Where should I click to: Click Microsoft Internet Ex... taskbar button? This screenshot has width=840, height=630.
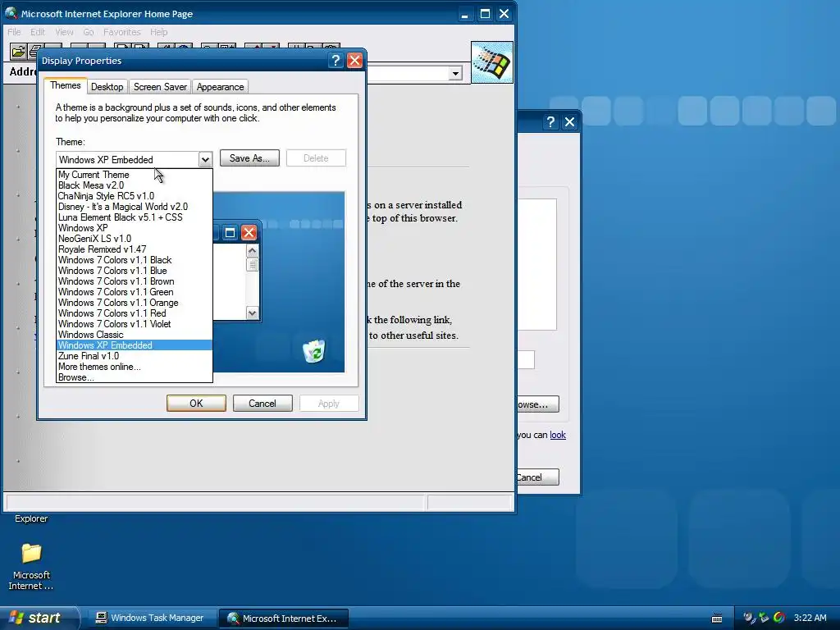coord(284,619)
